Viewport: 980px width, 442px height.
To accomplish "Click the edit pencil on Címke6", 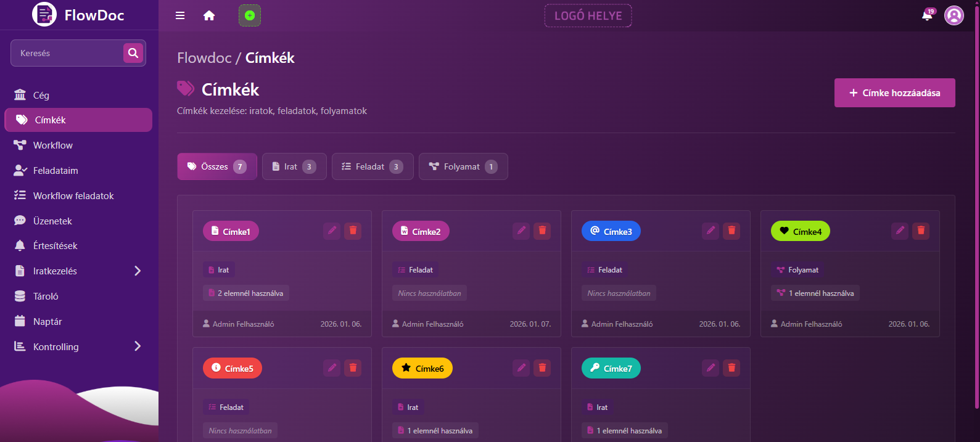I will (521, 368).
